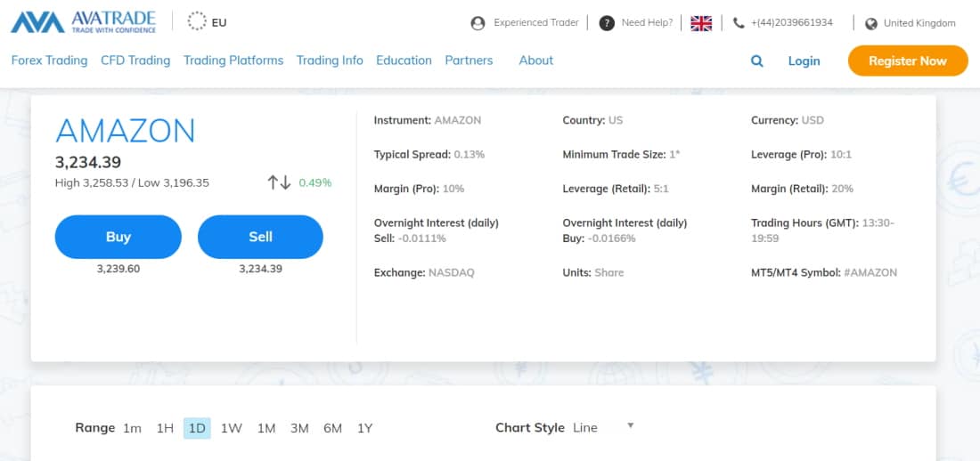This screenshot has width=980, height=461.
Task: Click the Buy button
Action: coord(118,237)
